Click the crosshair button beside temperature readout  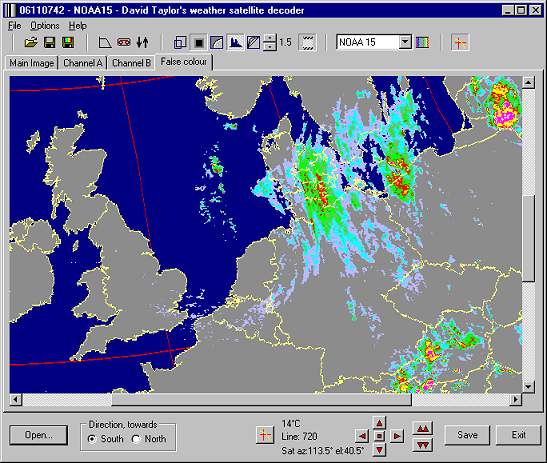click(264, 435)
